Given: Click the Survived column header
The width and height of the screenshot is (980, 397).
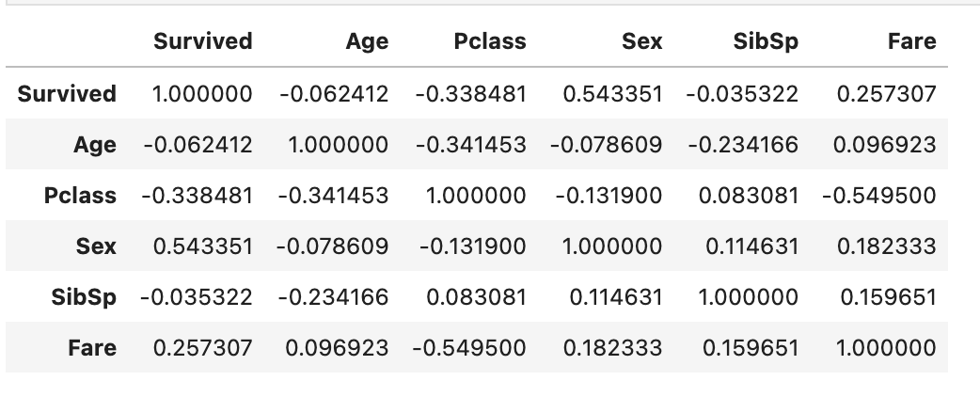Looking at the screenshot, I should click(x=202, y=41).
